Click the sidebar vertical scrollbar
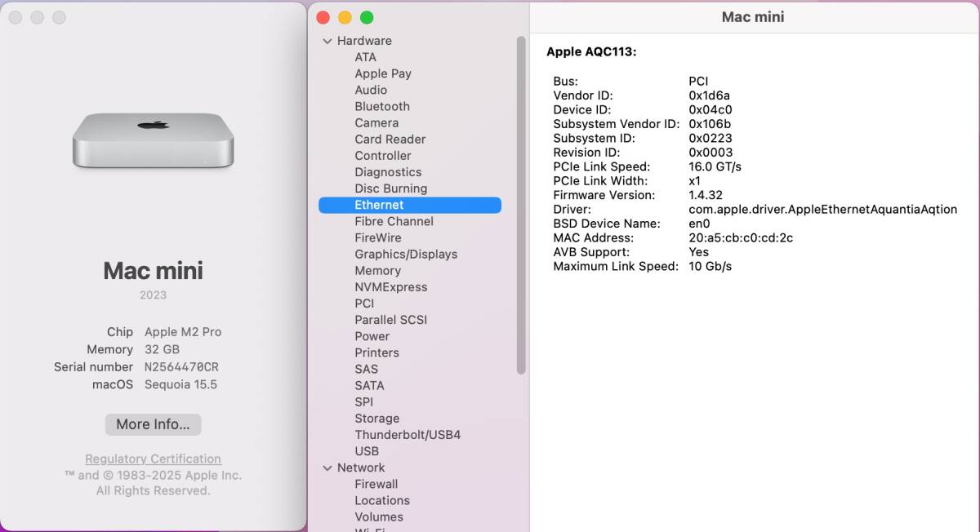The width and height of the screenshot is (980, 532). pyautogui.click(x=521, y=204)
